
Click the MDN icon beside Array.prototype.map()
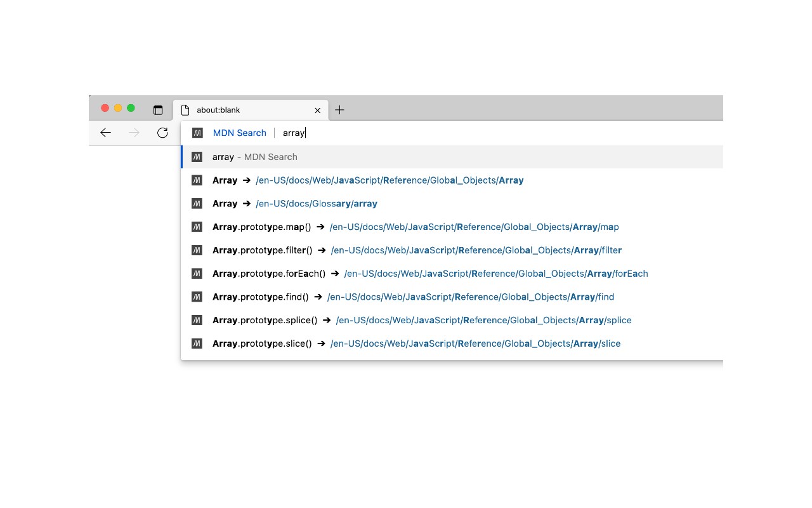click(197, 227)
